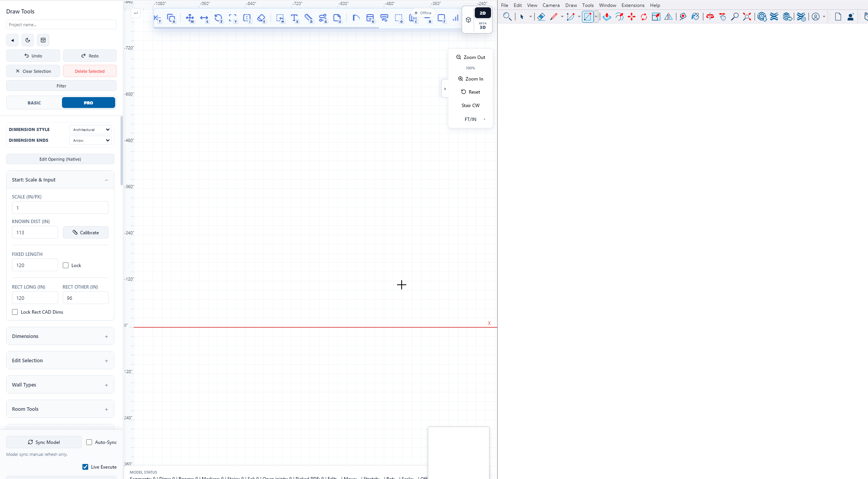Select the Rotate tool marked Z
This screenshot has width=868, height=479.
point(218,18)
